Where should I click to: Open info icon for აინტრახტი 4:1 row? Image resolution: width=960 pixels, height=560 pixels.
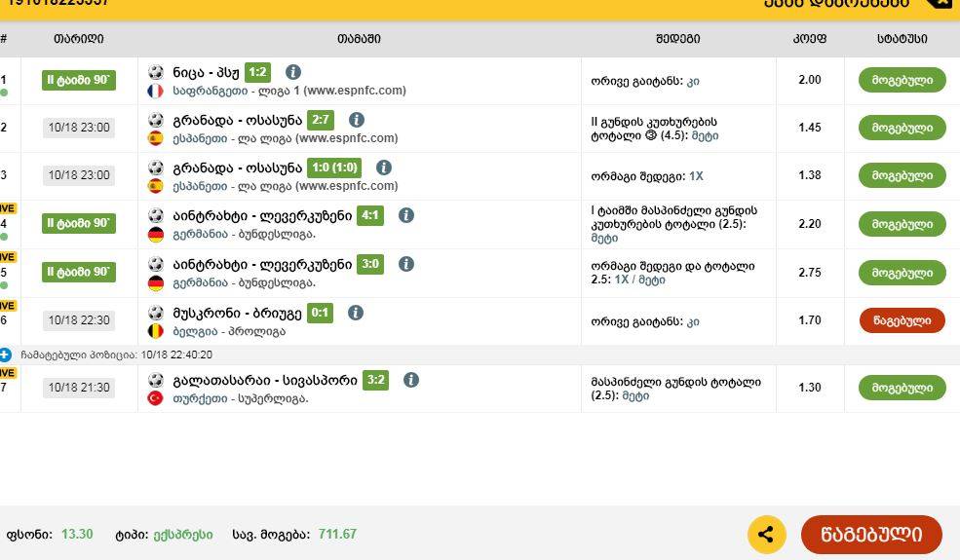405,215
